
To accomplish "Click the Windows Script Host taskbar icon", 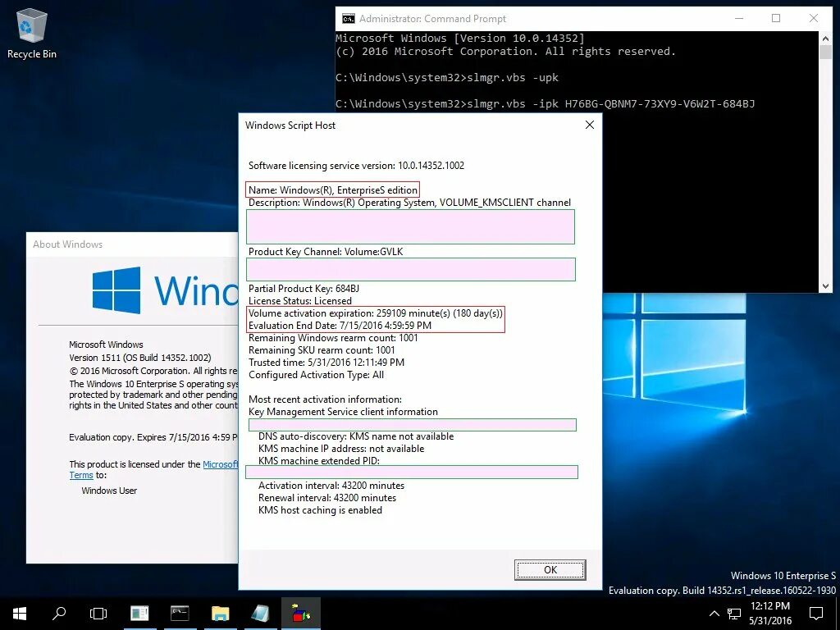I will point(300,614).
